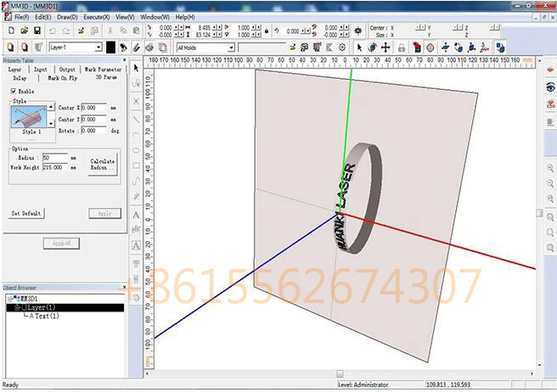The image size is (557, 392).
Task: Select the Rectangle drawing tool
Action: pos(136,165)
